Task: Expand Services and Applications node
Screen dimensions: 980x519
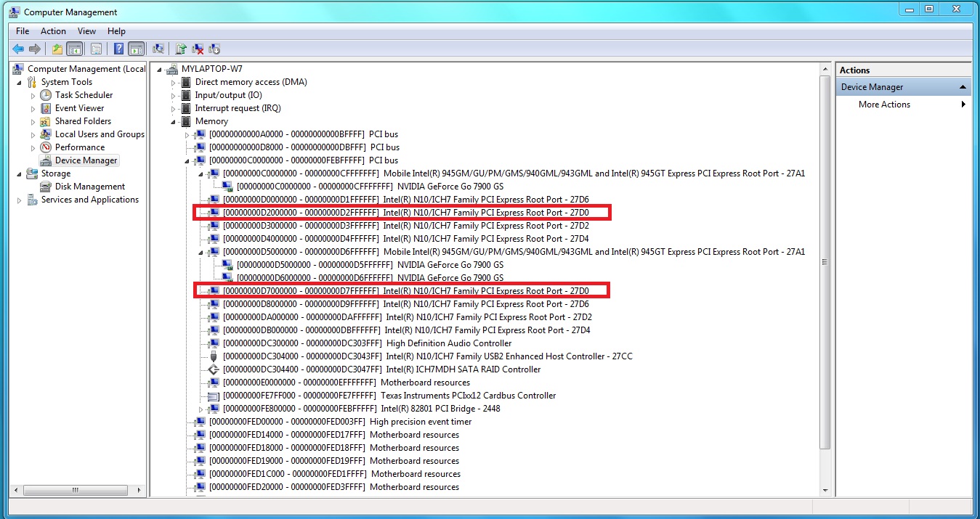Action: (20, 200)
